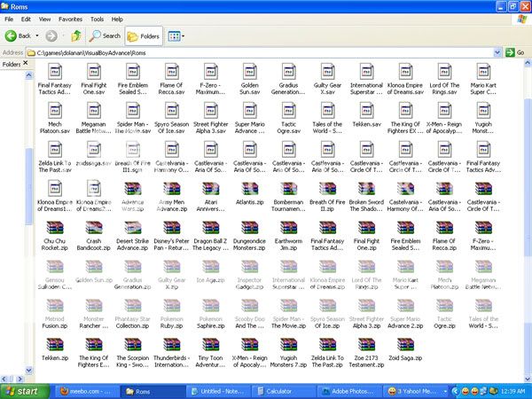The image size is (532, 399).
Task: Expand hidden system tray icons
Action: point(456,392)
